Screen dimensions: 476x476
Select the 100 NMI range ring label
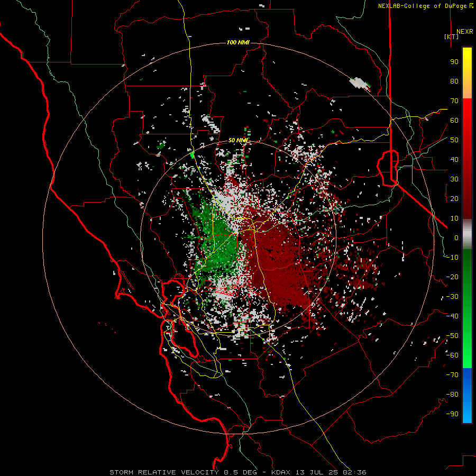(238, 42)
